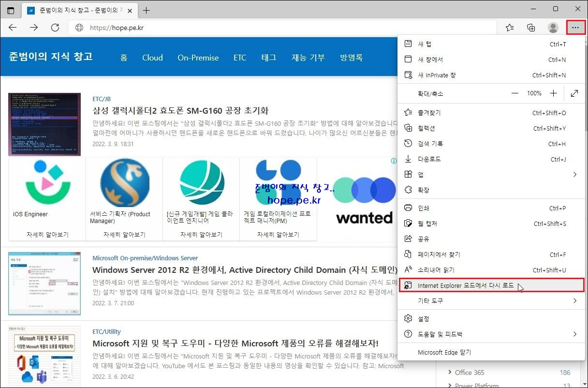Open the On-Premise navigation link

pos(198,58)
